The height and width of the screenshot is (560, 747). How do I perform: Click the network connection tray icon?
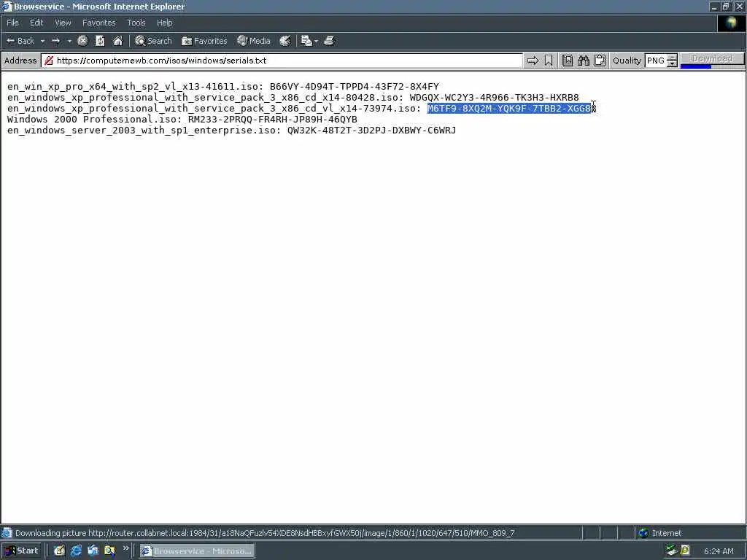672,551
